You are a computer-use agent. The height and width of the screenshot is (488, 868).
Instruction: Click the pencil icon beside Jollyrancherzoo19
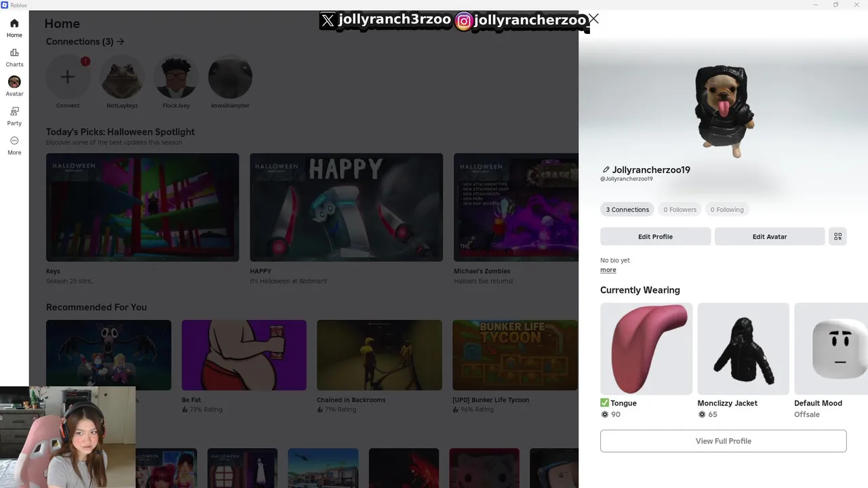(606, 170)
